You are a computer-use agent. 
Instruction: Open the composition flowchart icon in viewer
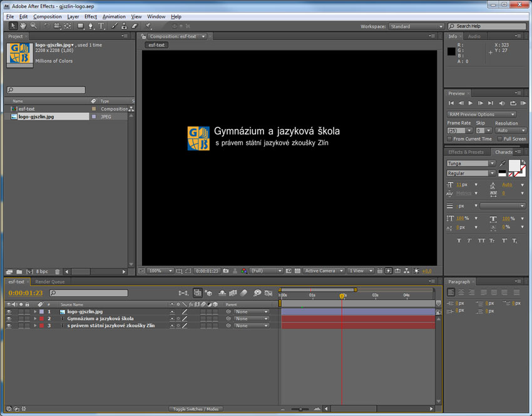click(x=406, y=271)
